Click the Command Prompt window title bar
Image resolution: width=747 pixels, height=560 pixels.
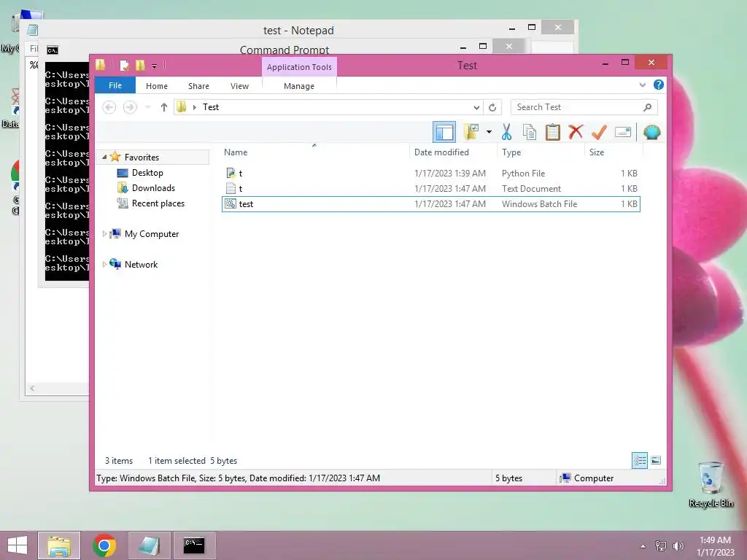pyautogui.click(x=285, y=50)
